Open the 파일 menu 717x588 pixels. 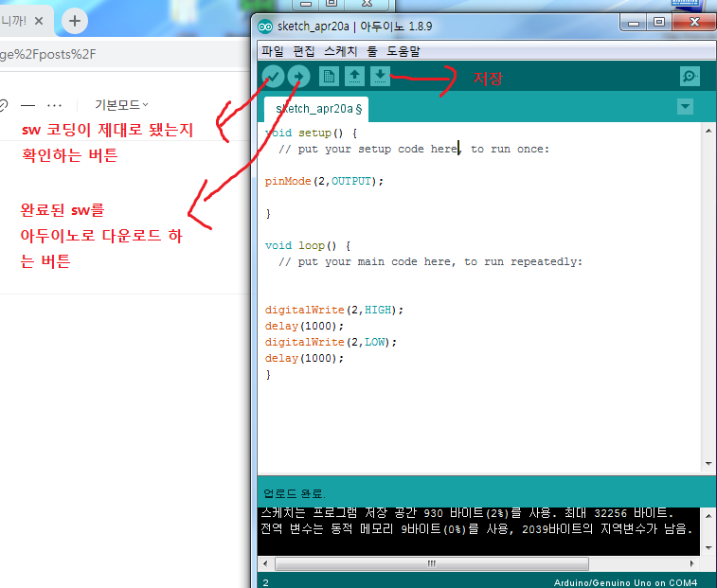[x=273, y=51]
